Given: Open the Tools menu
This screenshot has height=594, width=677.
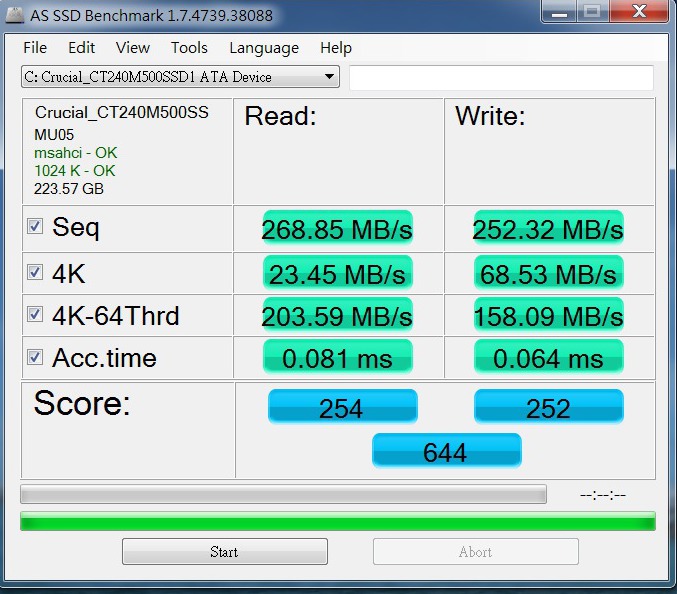Looking at the screenshot, I should click(189, 47).
